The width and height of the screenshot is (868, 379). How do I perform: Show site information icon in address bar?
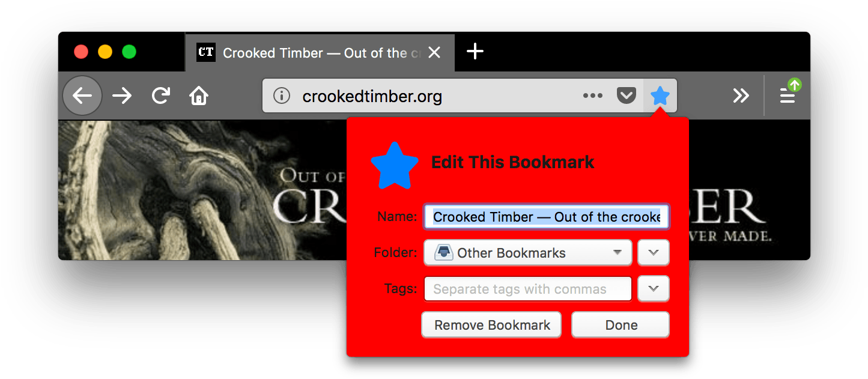(281, 96)
